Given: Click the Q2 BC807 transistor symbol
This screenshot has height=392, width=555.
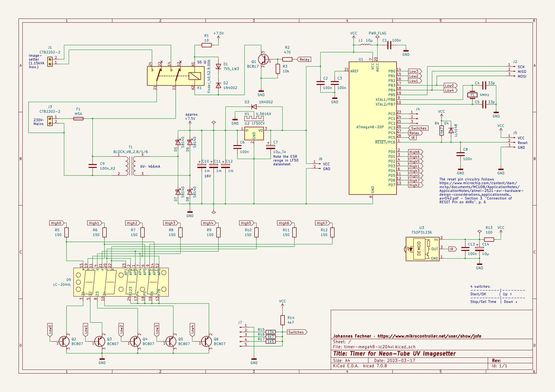Looking at the screenshot, I should [64, 342].
